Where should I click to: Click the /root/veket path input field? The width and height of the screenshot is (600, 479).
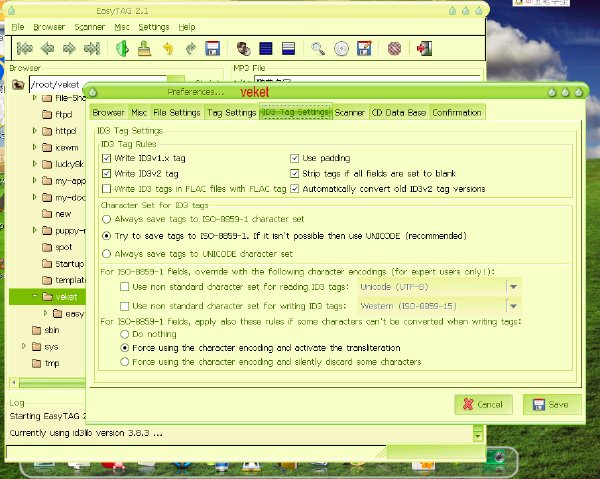click(99, 84)
